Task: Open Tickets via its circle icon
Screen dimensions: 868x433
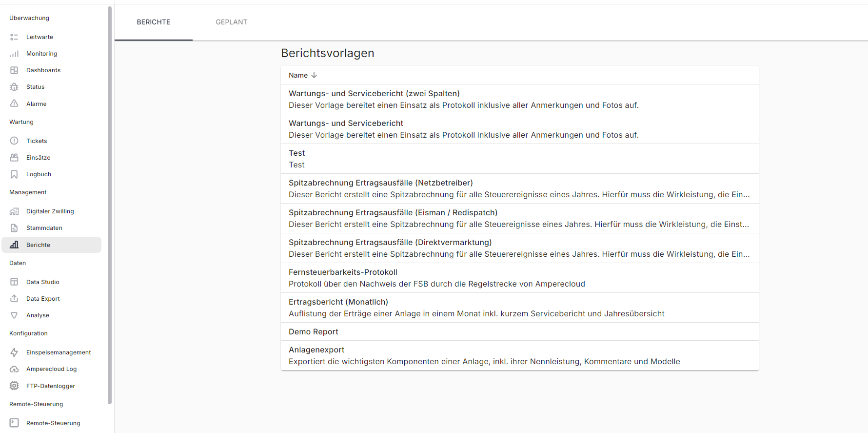Action: pyautogui.click(x=14, y=141)
